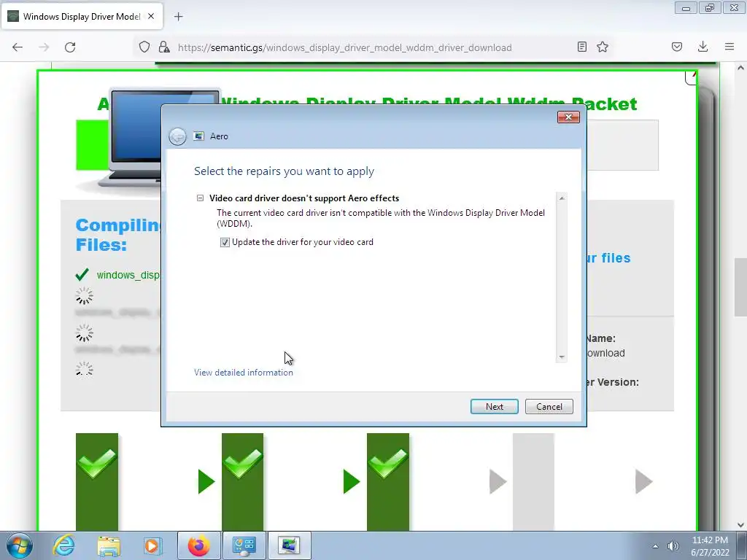747x560 pixels.
Task: Click the second green checkmark step box
Action: 242,481
